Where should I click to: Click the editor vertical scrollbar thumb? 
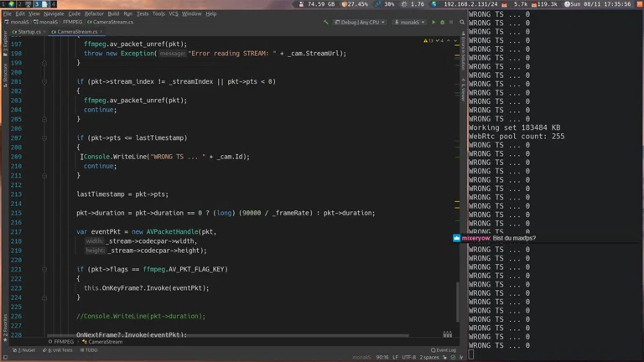point(458,302)
